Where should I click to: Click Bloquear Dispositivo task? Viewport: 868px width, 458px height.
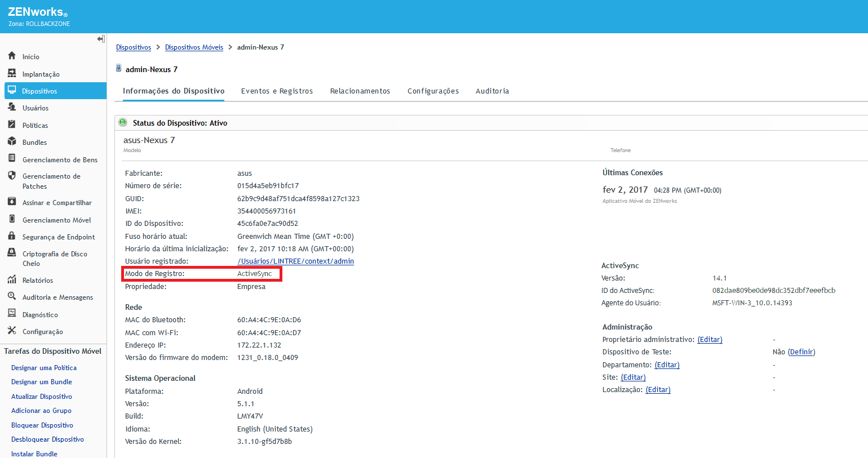coord(42,425)
